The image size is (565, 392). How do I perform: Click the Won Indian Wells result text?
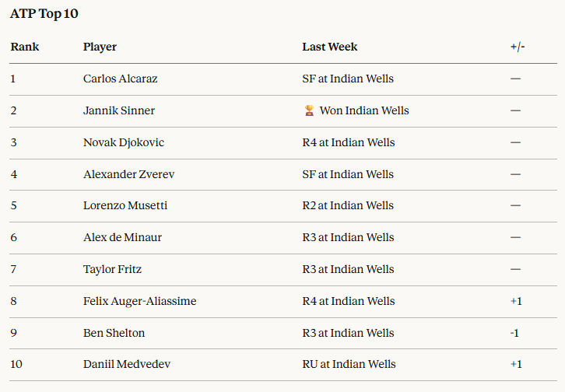click(x=364, y=110)
